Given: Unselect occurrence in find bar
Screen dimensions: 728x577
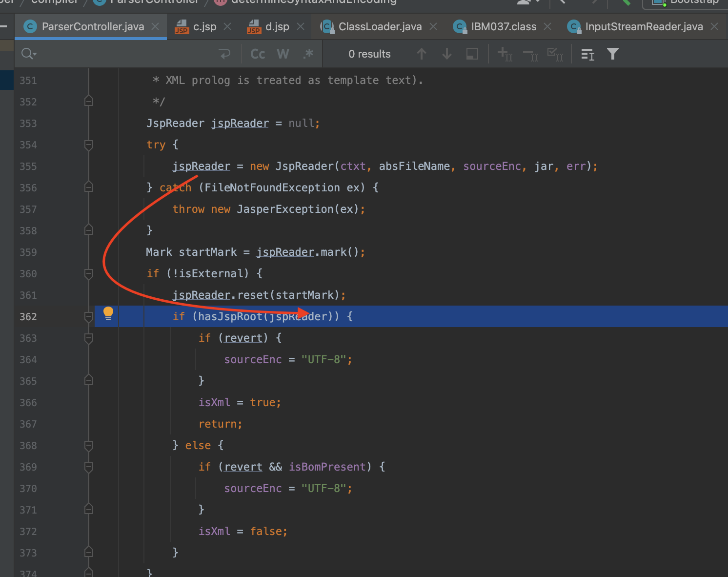Looking at the screenshot, I should [530, 54].
